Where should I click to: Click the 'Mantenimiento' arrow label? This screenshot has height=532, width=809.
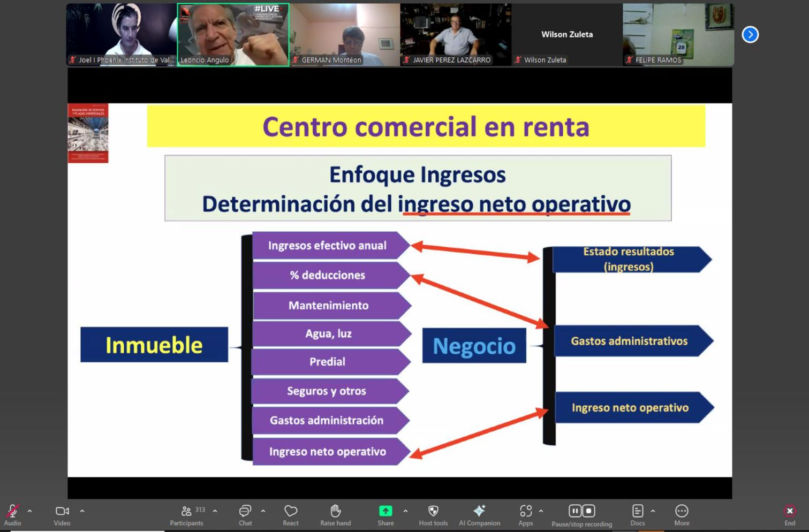tap(329, 306)
